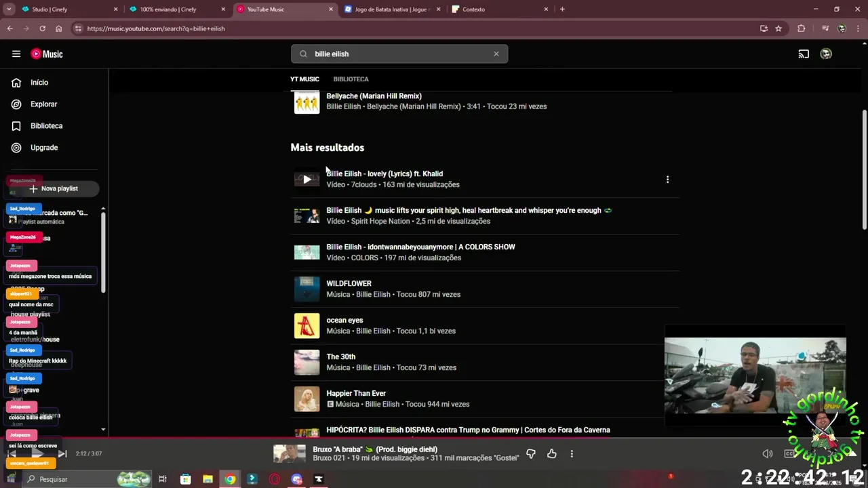The width and height of the screenshot is (868, 488).
Task: Open the account avatar menu
Action: [826, 54]
